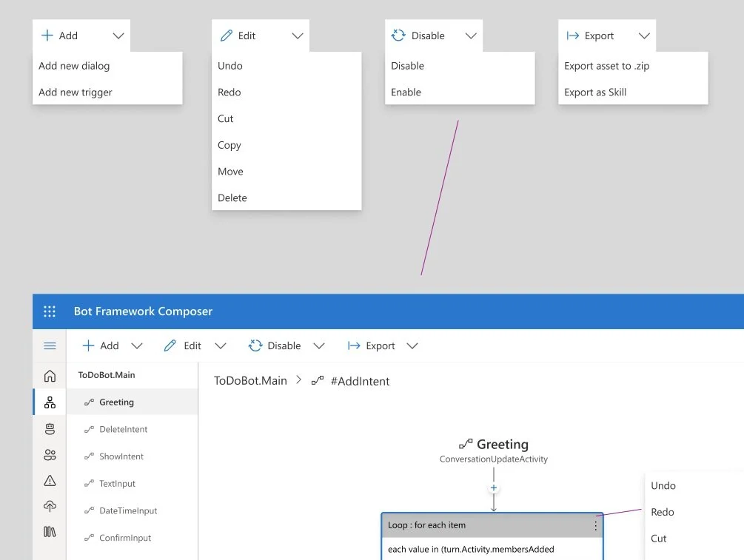The width and height of the screenshot is (744, 560).
Task: Go to Home in the sidebar
Action: tap(50, 376)
